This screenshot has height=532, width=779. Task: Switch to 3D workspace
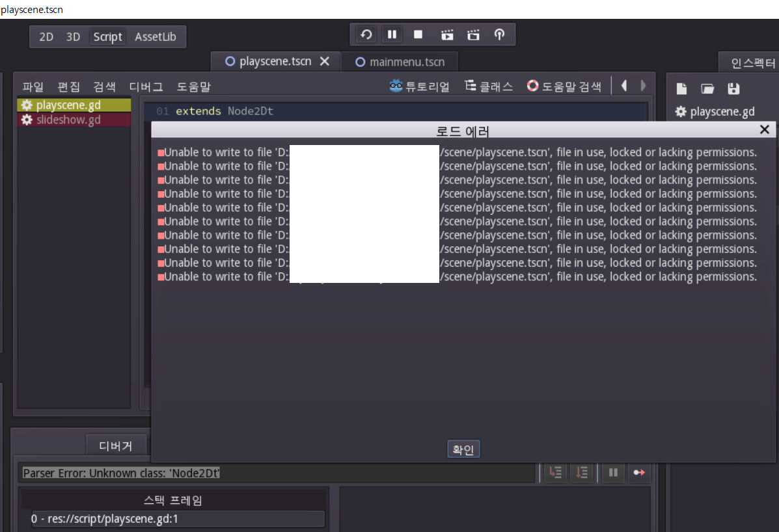click(x=73, y=36)
